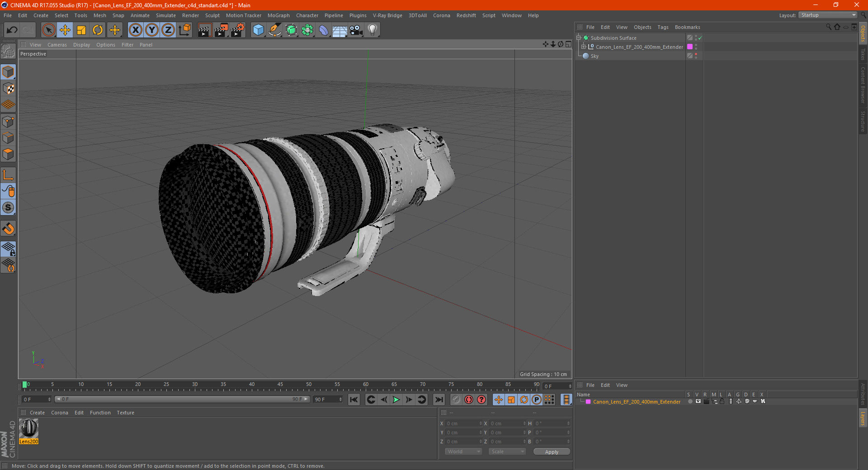The image size is (868, 470).
Task: Click the Array modeling object icon
Action: point(307,30)
